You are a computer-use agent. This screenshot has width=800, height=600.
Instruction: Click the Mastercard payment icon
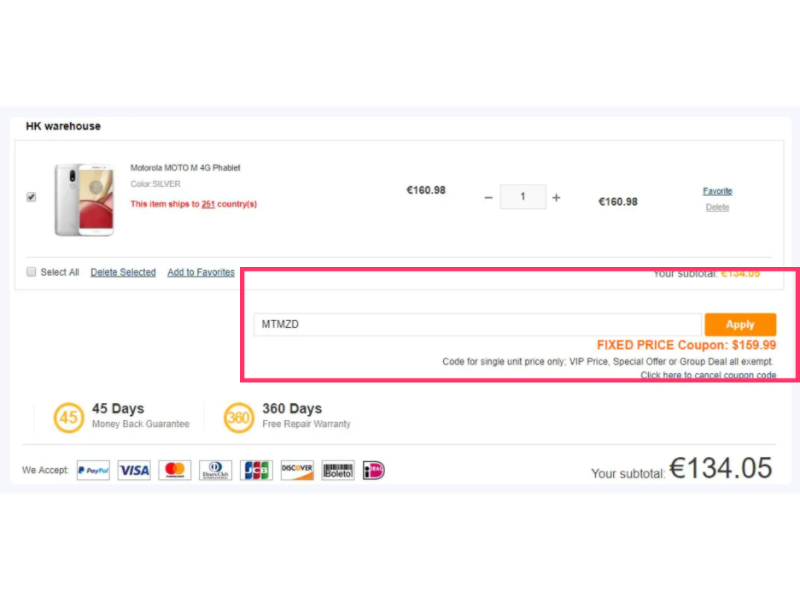click(x=175, y=470)
